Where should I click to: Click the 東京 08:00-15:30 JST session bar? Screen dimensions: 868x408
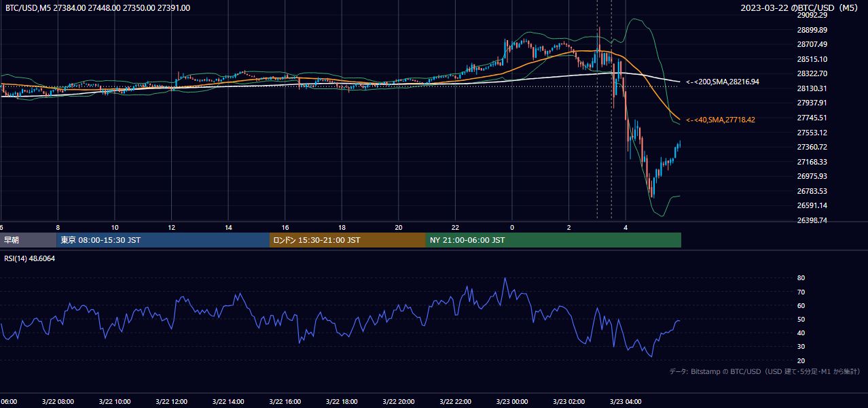pos(163,240)
